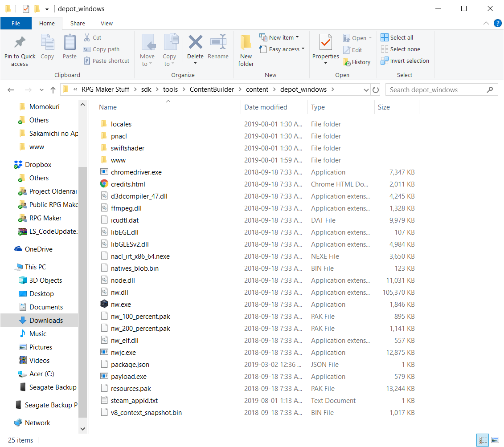The height and width of the screenshot is (447, 504).
Task: Switch to the Home ribbon tab
Action: [47, 23]
